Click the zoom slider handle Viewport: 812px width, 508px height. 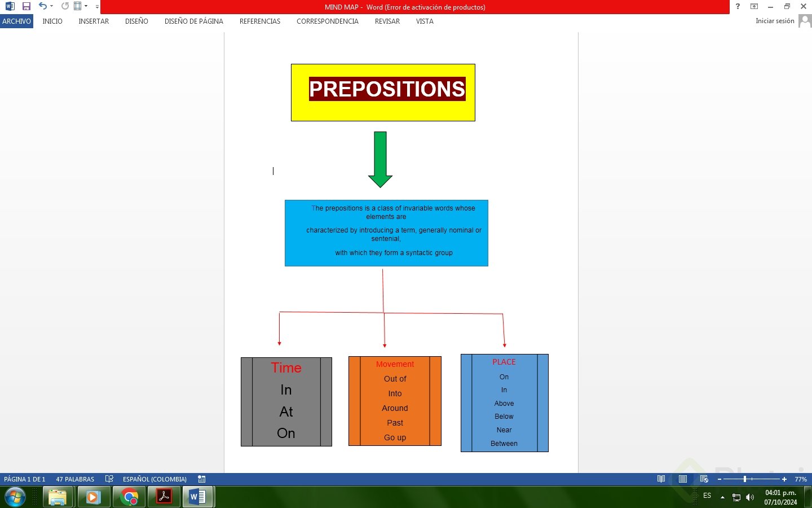[745, 479]
